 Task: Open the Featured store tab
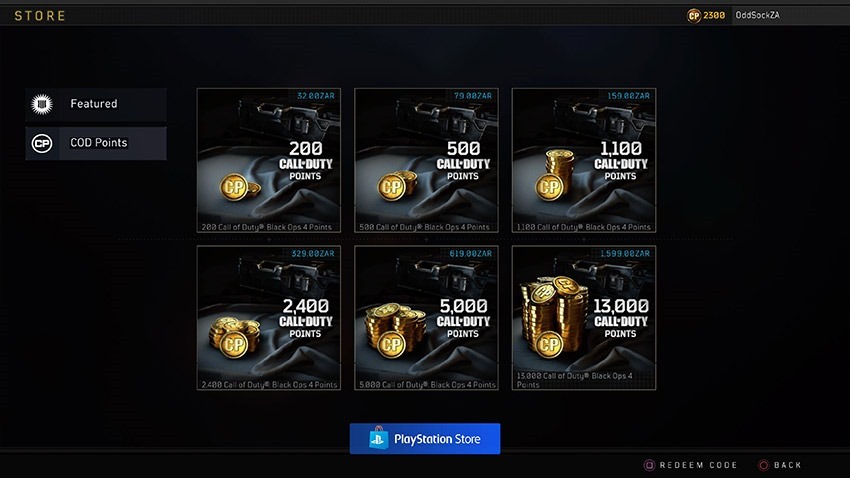(x=96, y=104)
